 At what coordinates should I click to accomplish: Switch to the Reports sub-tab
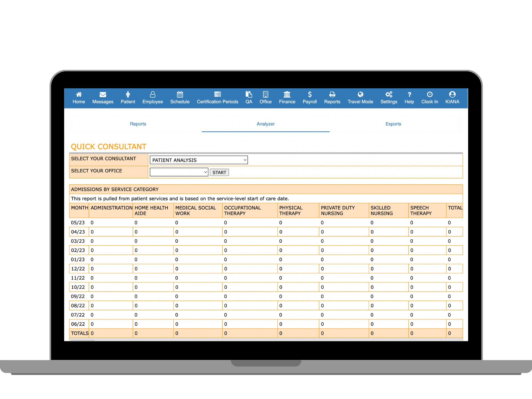click(138, 124)
